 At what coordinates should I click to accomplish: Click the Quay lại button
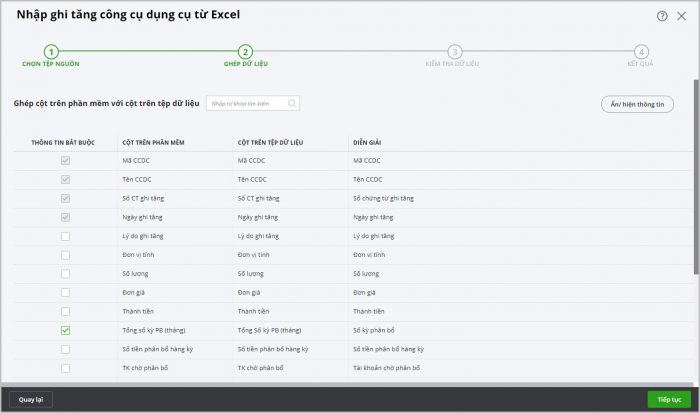[x=31, y=399]
